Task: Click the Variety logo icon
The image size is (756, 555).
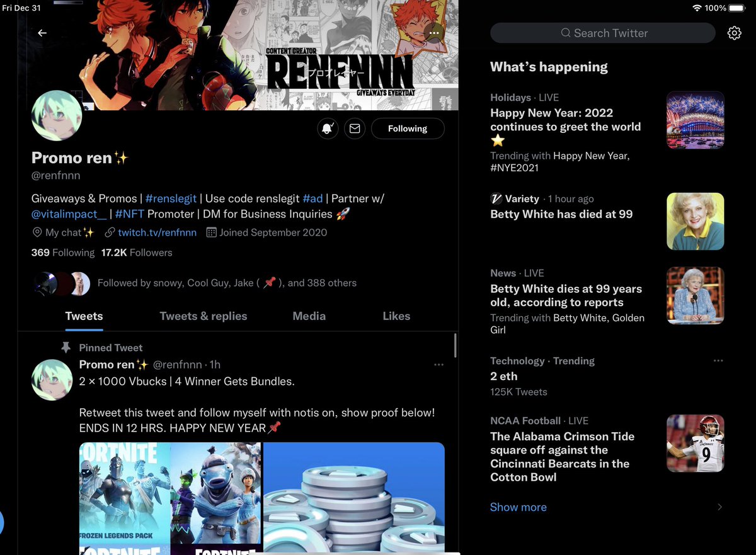Action: [x=496, y=198]
